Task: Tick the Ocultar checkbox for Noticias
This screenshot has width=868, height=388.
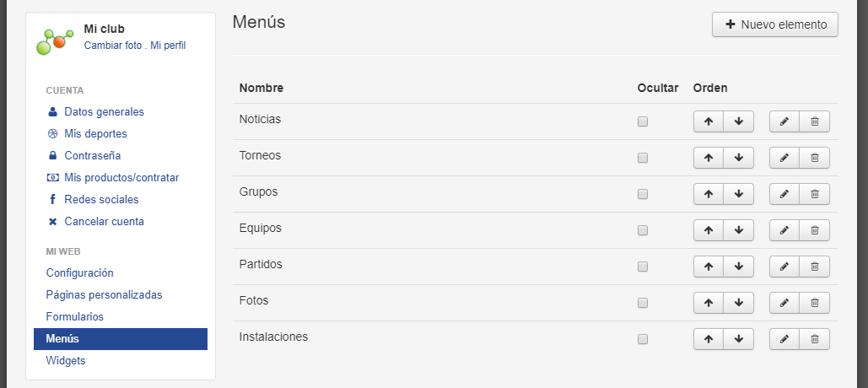Action: coord(643,121)
